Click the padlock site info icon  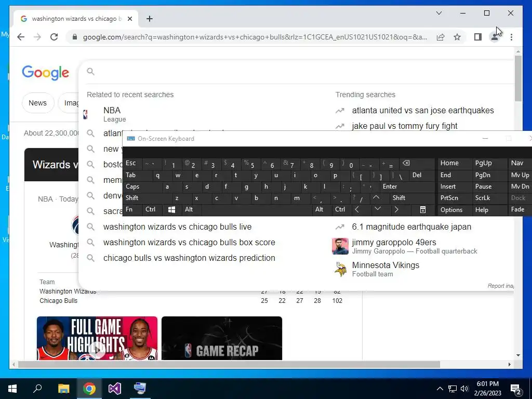pyautogui.click(x=75, y=37)
